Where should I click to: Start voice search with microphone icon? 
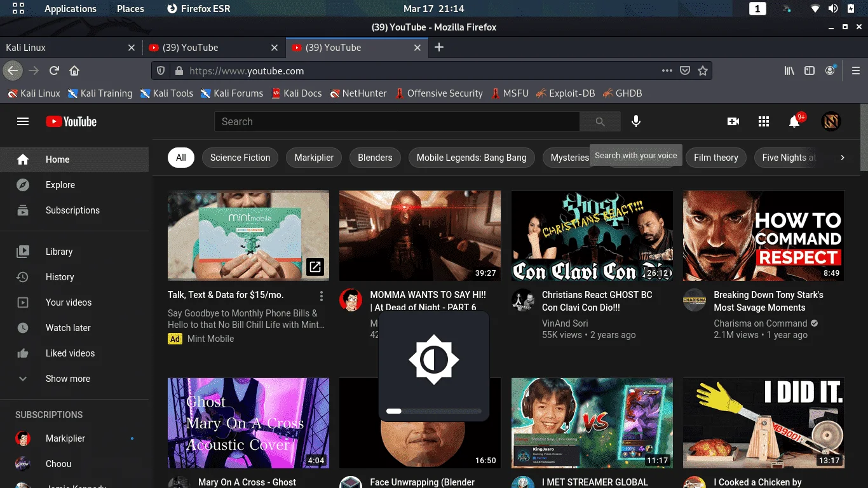[x=636, y=121]
